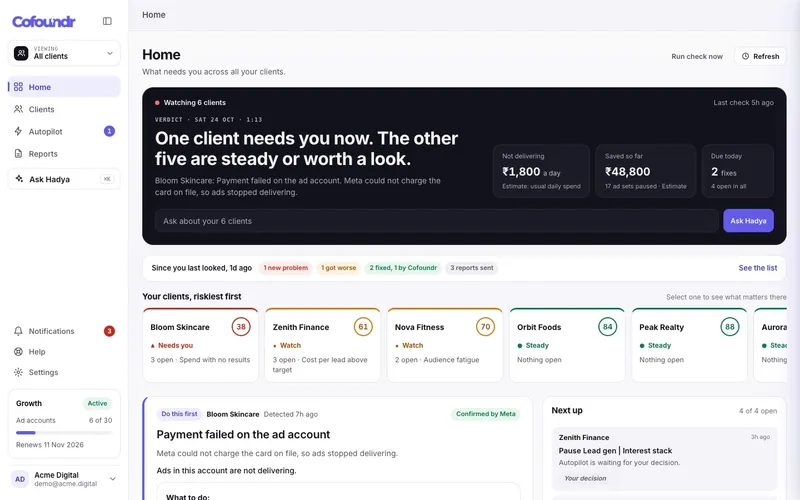Screen dimensions: 800x500
Task: Select the Zenith Finance client card
Action: click(x=322, y=345)
